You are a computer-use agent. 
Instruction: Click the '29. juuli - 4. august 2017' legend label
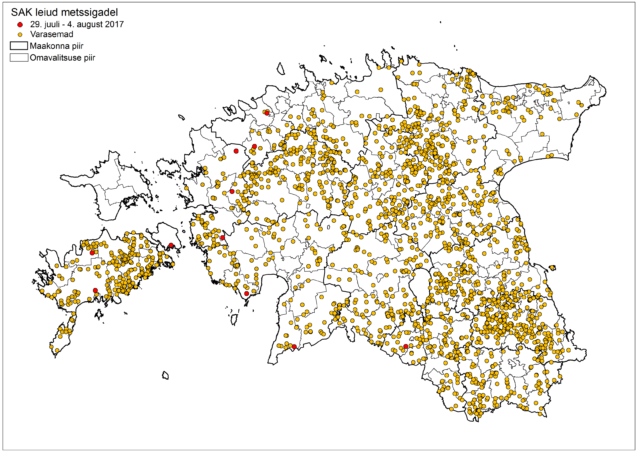coord(76,23)
